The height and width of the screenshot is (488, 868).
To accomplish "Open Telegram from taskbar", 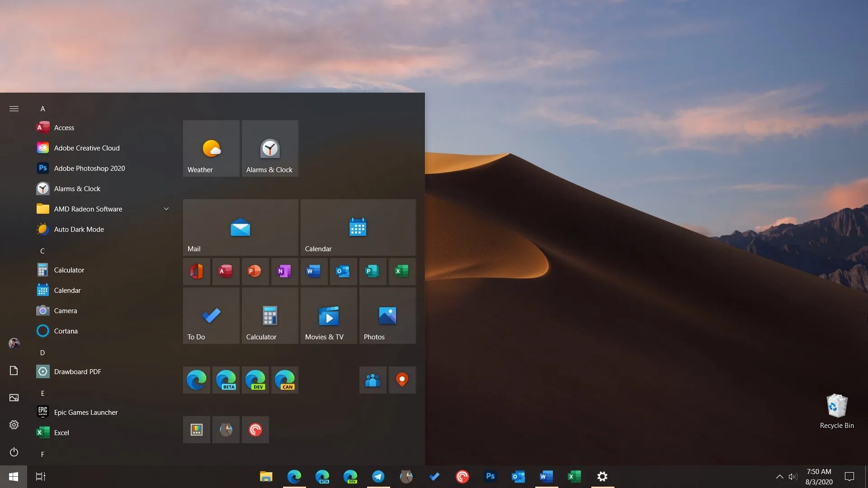I will [378, 476].
